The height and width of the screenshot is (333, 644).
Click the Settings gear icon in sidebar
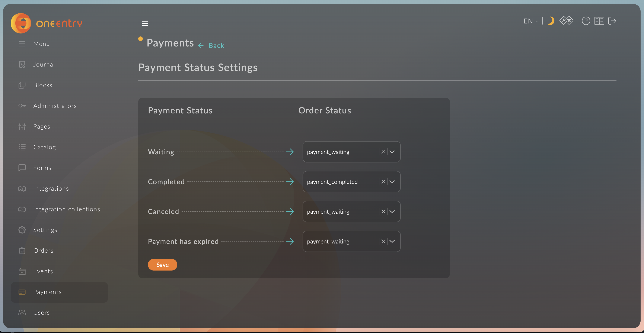tap(22, 230)
